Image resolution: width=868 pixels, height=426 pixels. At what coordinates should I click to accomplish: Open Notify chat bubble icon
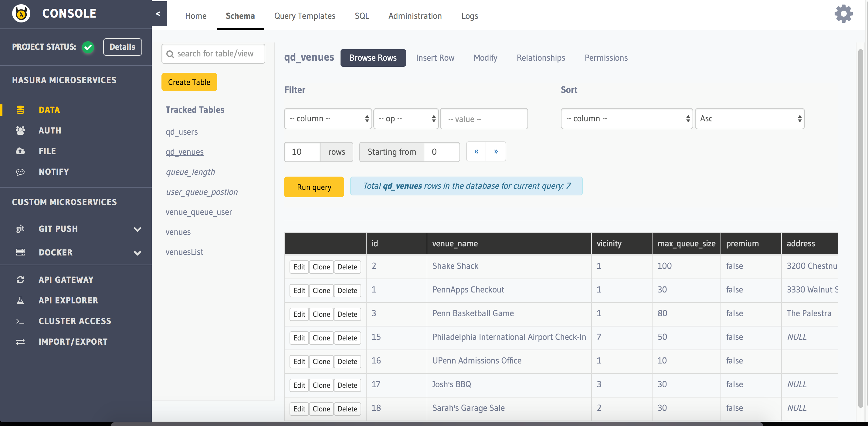point(20,172)
